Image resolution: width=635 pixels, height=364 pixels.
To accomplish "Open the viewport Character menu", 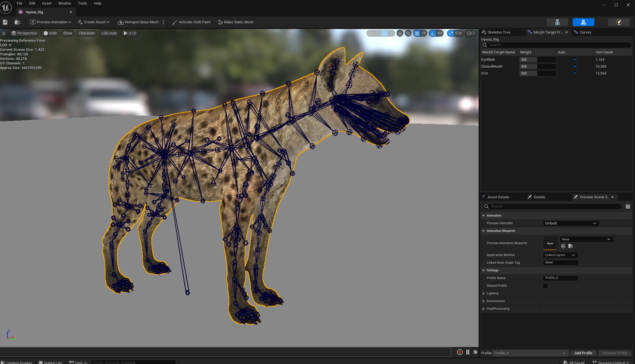I will (87, 33).
